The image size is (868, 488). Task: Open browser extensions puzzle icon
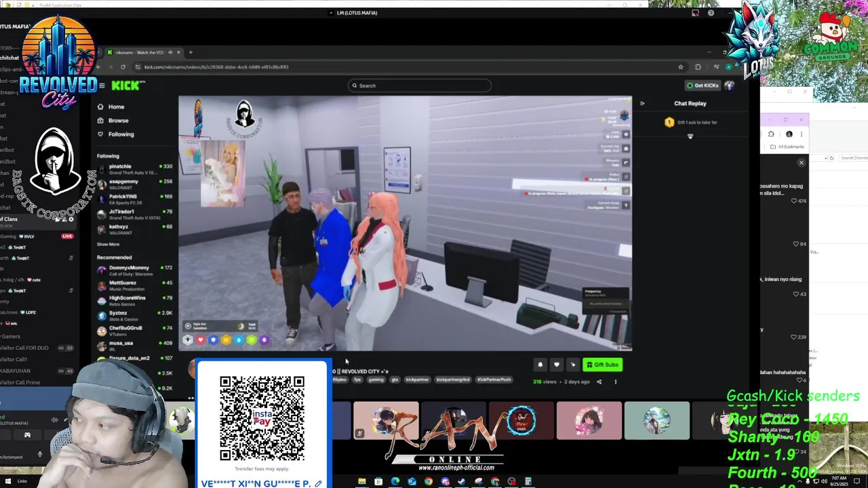pos(698,67)
